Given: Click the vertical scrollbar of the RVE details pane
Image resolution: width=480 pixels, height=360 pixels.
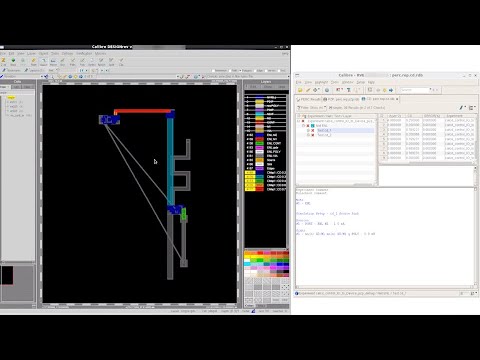Looking at the screenshot, I should (x=477, y=237).
